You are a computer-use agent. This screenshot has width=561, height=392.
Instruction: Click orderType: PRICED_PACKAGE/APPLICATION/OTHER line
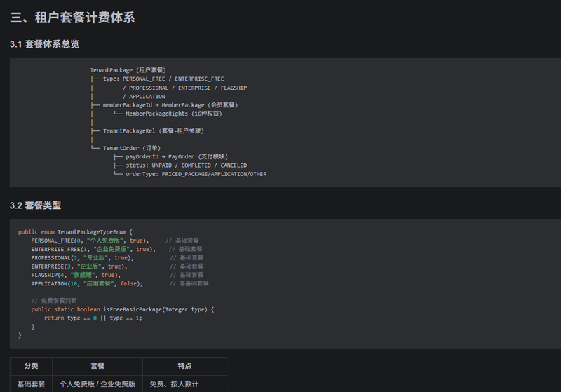(196, 174)
